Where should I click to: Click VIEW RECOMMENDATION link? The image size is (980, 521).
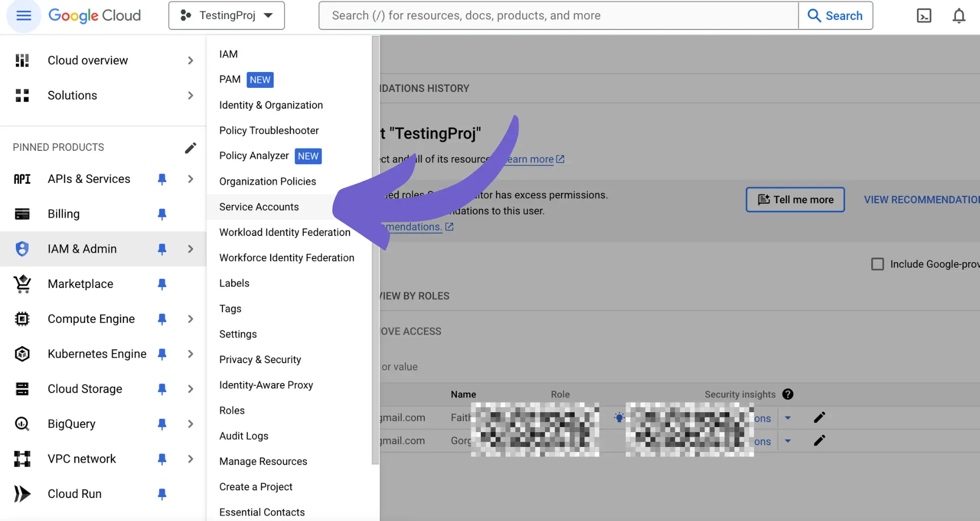click(x=922, y=200)
